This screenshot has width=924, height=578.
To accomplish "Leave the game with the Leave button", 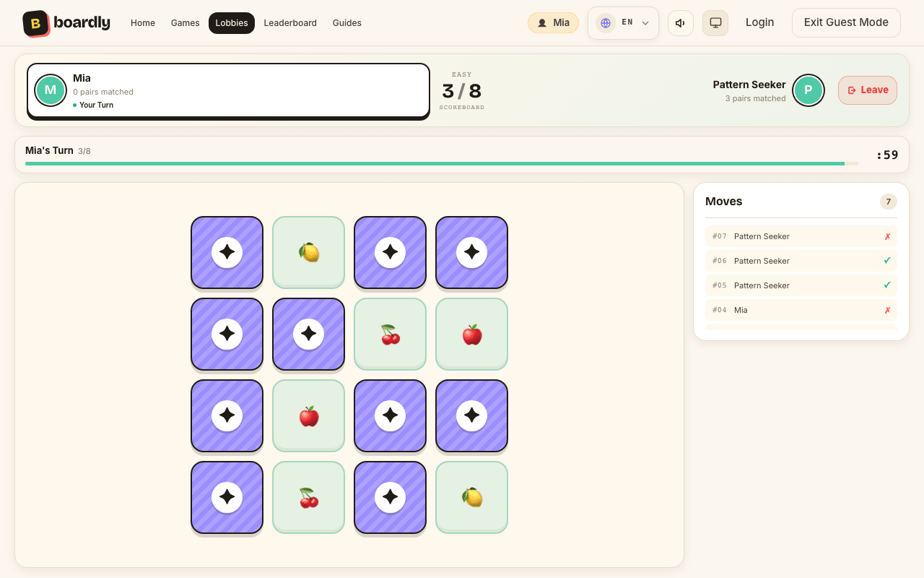I will (868, 90).
